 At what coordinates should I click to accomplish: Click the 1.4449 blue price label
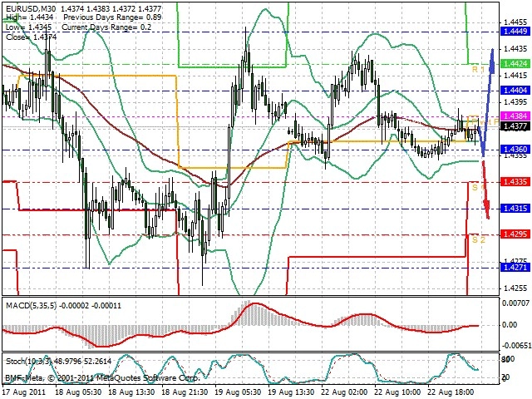pyautogui.click(x=515, y=32)
